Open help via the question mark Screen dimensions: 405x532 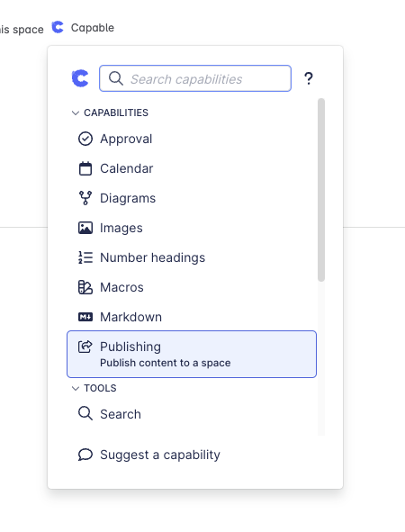pyautogui.click(x=309, y=78)
